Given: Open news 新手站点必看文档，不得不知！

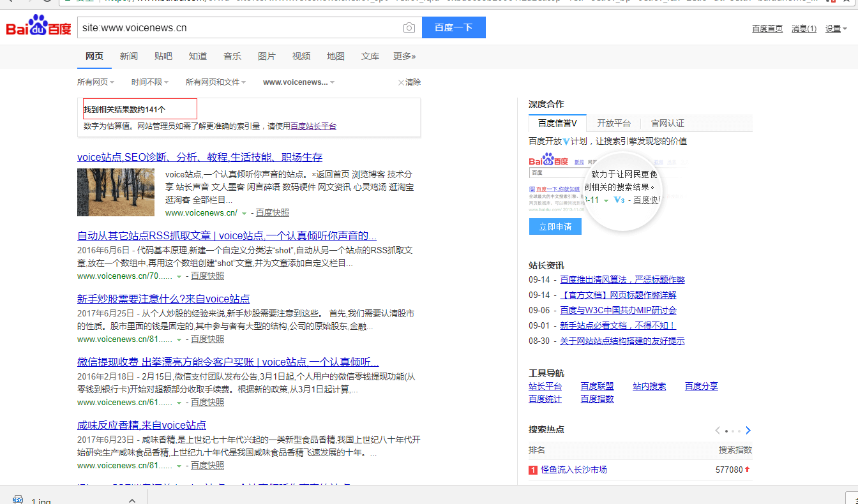Looking at the screenshot, I should point(618,325).
